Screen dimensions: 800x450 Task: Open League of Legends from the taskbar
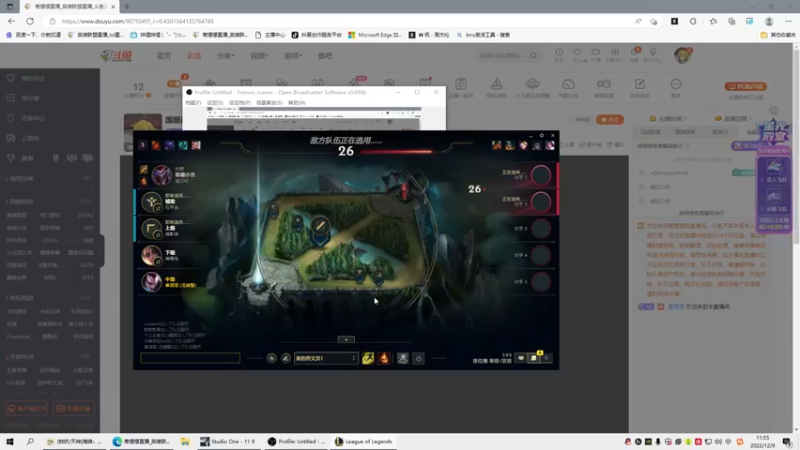pyautogui.click(x=364, y=441)
